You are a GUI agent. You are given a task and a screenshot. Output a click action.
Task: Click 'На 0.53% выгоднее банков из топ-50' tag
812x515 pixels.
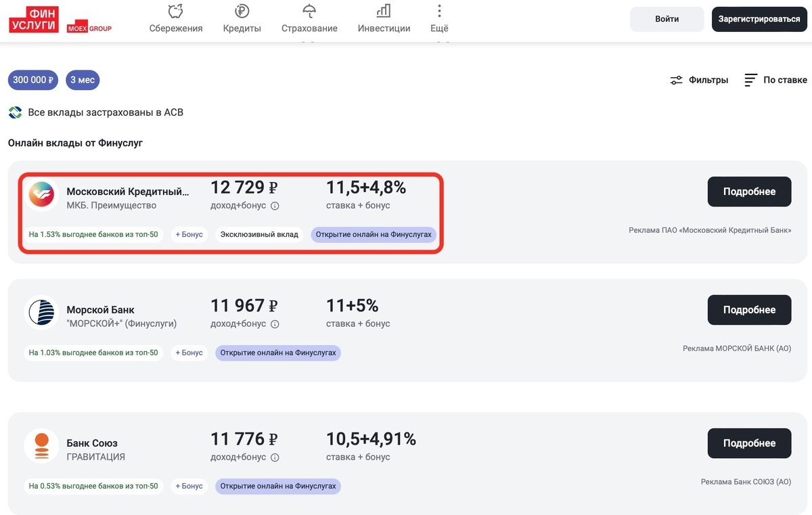pos(93,486)
